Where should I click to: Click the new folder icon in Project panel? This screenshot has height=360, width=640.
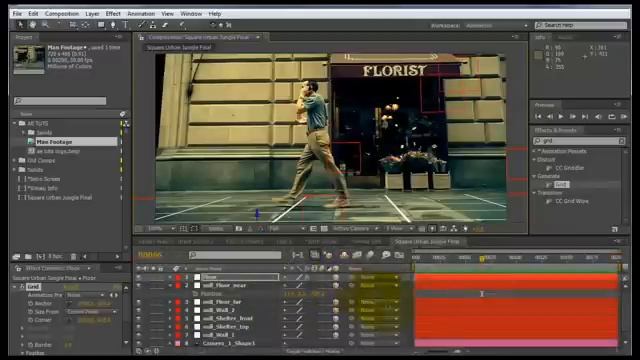(28, 257)
